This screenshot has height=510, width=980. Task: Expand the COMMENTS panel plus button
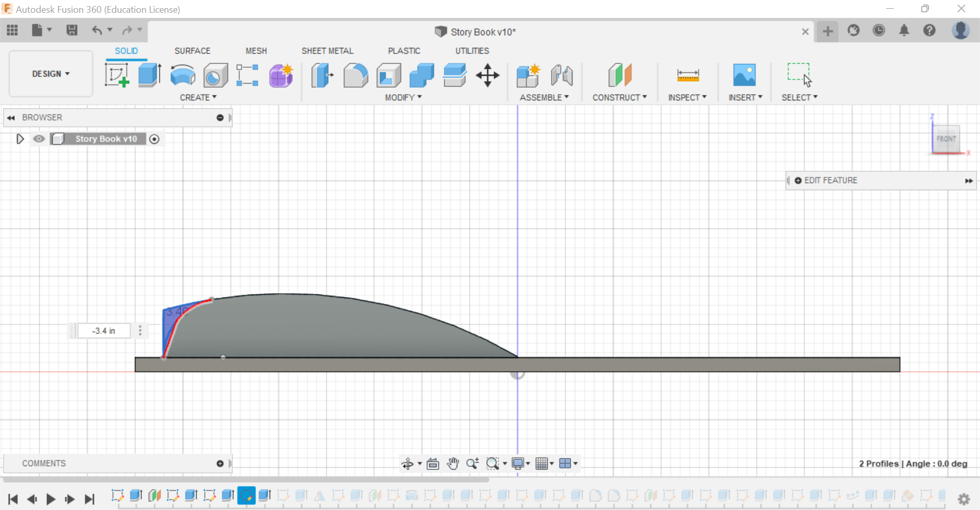[220, 464]
